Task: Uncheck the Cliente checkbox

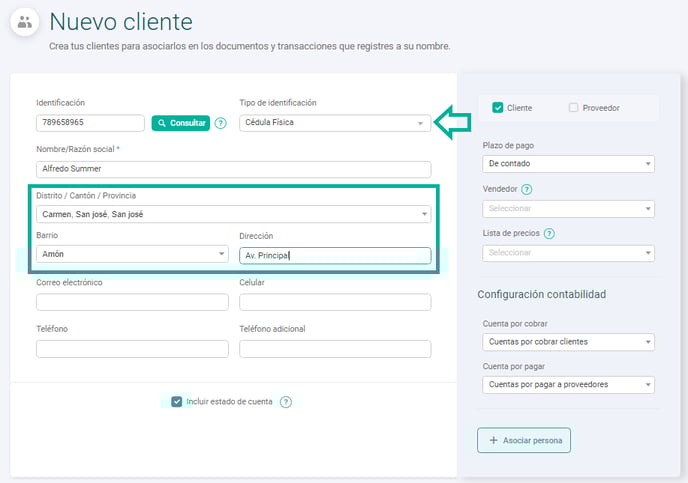Action: click(498, 107)
